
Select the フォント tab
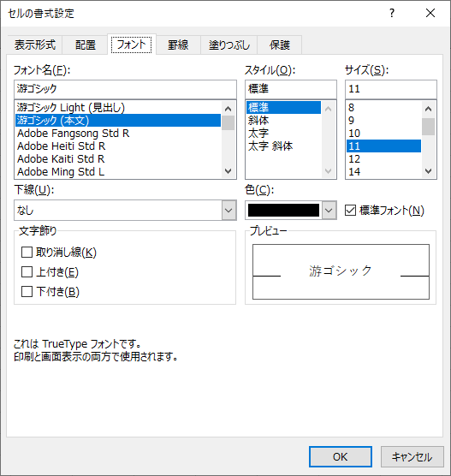132,45
